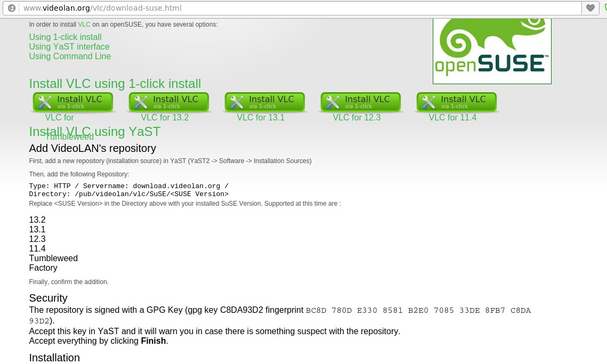Click the '13.2' supported version entry
This screenshot has width=607, height=364.
37,220
